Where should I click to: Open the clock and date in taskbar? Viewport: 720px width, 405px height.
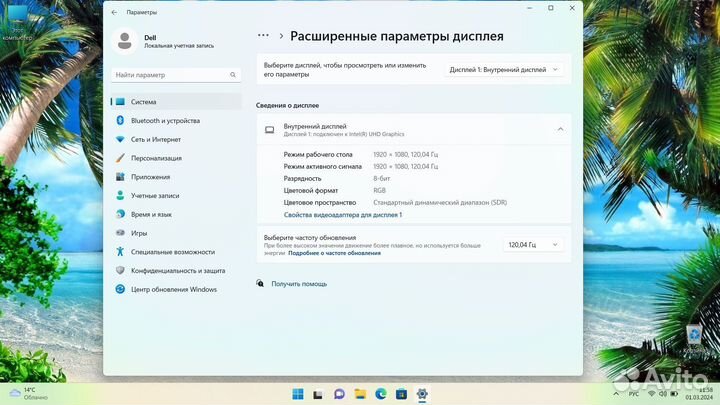tap(699, 394)
